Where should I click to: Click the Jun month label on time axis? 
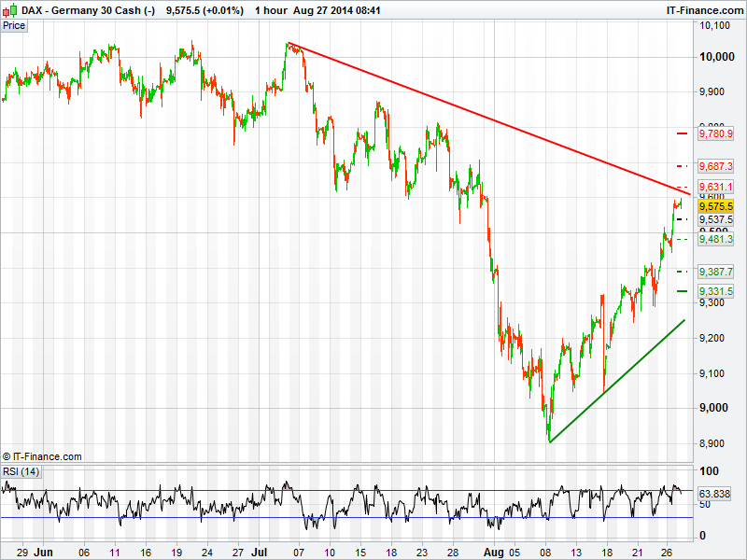click(x=43, y=553)
